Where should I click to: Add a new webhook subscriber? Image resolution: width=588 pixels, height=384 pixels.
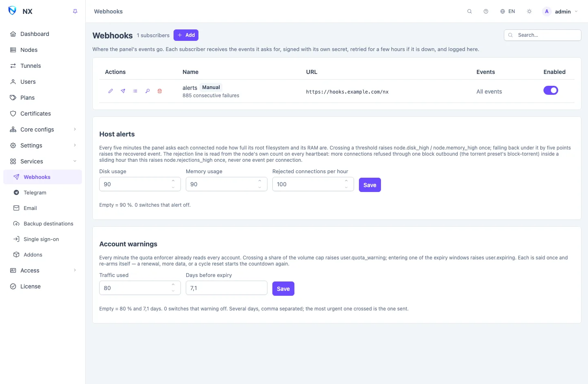(186, 35)
